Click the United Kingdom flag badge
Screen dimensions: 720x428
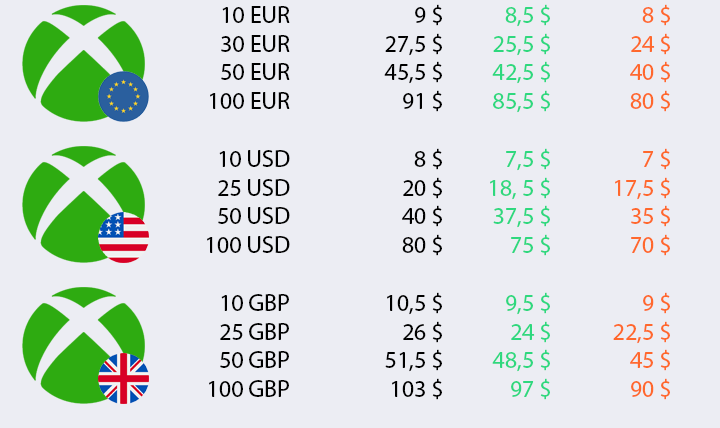tap(124, 378)
